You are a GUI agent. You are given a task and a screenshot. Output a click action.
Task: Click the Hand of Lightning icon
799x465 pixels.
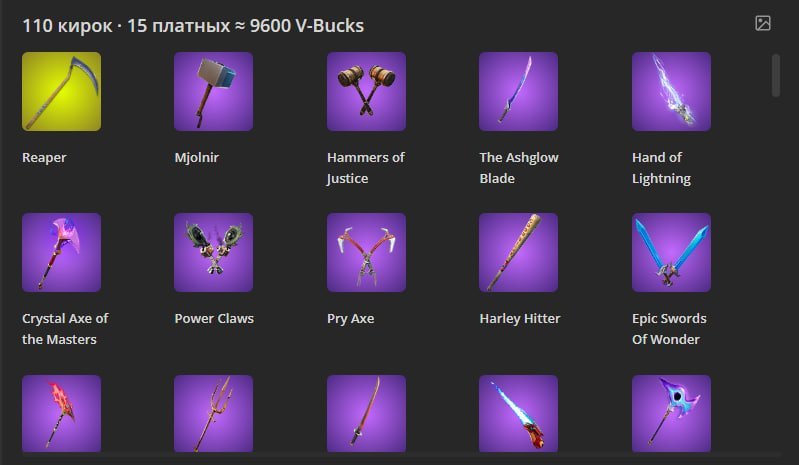pyautogui.click(x=671, y=91)
